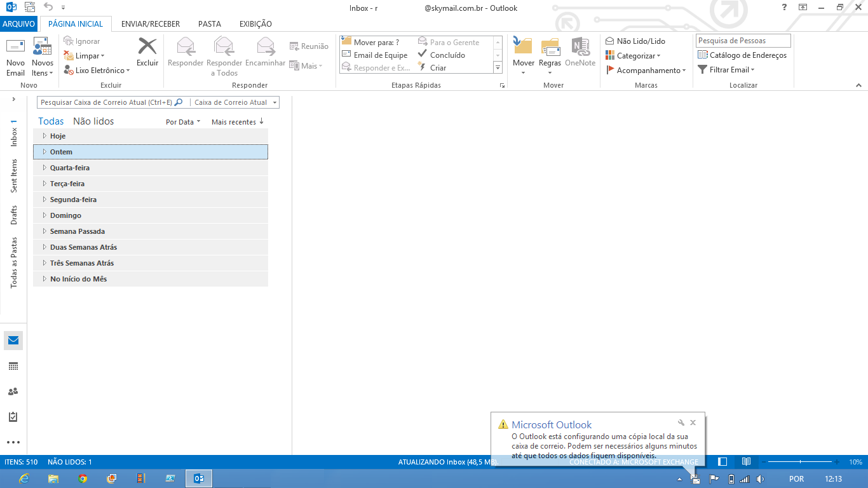Open the Calendar view icon
Viewport: 868px width, 488px height.
[13, 366]
